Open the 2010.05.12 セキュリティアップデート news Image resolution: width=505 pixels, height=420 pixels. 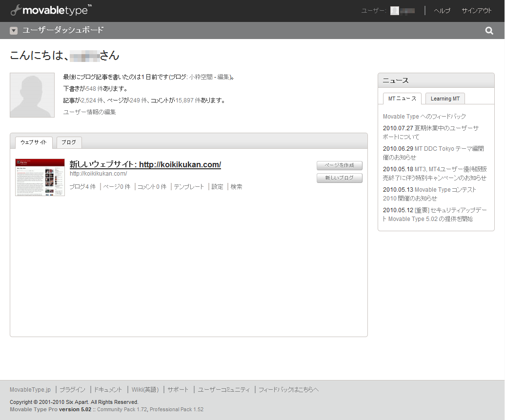[435, 215]
